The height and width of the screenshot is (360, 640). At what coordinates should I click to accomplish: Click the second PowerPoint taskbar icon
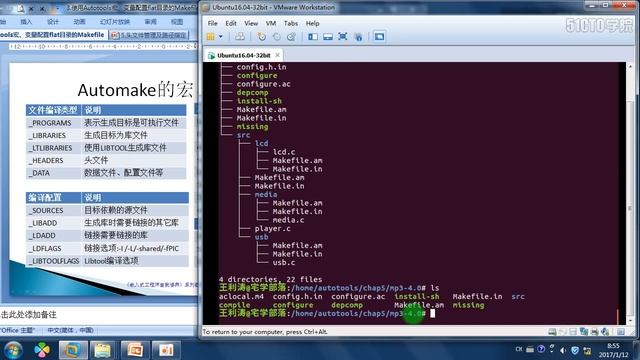(166, 350)
